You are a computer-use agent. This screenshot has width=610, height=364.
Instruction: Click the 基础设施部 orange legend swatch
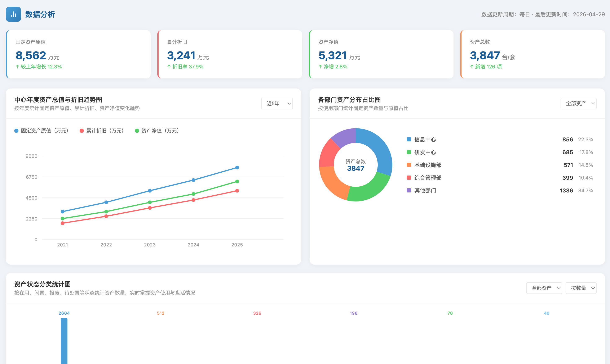click(409, 165)
